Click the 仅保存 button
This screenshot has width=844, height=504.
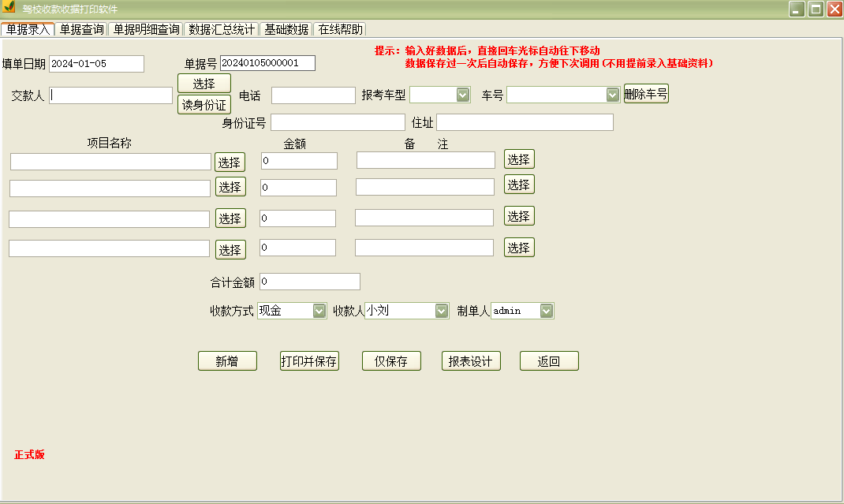[391, 360]
